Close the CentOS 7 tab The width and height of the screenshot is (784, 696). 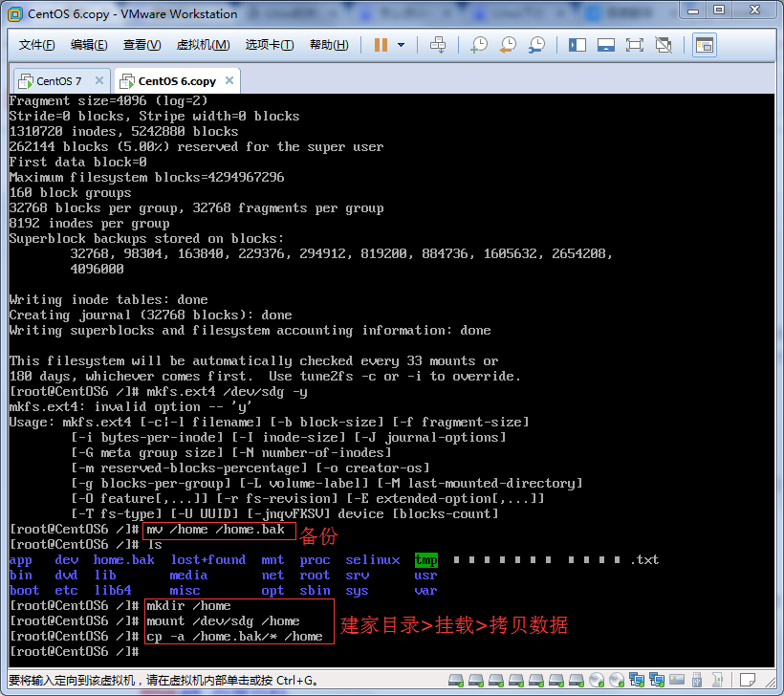point(99,80)
